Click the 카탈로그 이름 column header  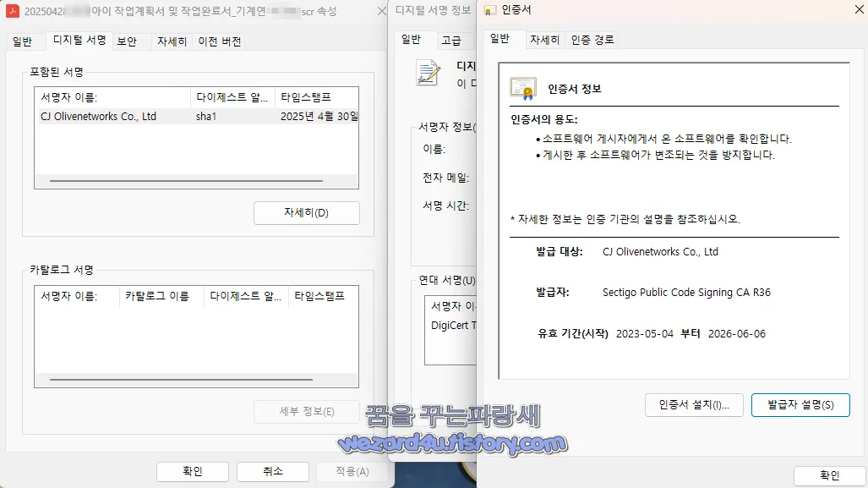click(161, 296)
